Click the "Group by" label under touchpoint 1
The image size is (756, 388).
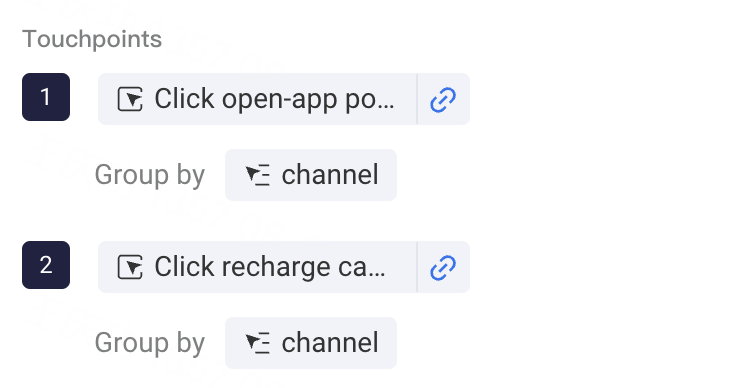coord(150,175)
